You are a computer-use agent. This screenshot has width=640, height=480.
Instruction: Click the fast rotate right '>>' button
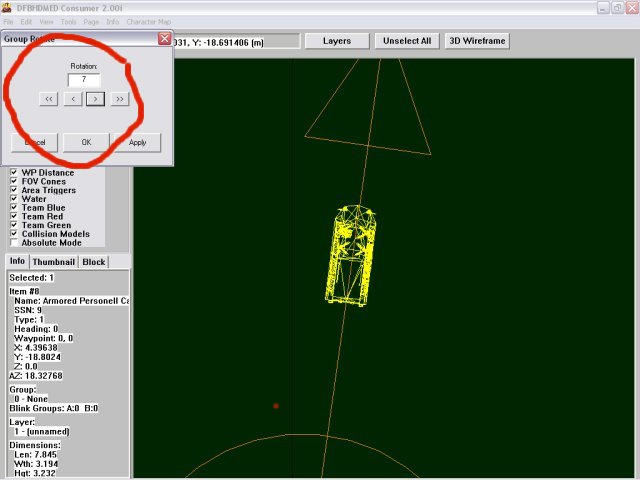tap(120, 99)
